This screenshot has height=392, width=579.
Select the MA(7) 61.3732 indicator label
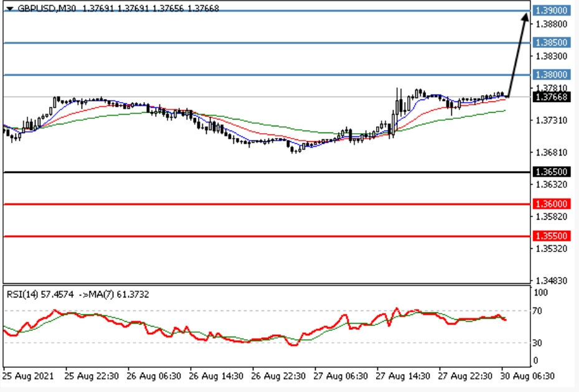click(118, 294)
